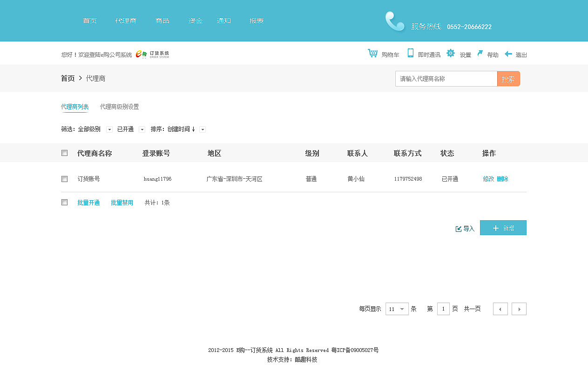
Task: Open the shopping cart icon
Action: pyautogui.click(x=372, y=54)
